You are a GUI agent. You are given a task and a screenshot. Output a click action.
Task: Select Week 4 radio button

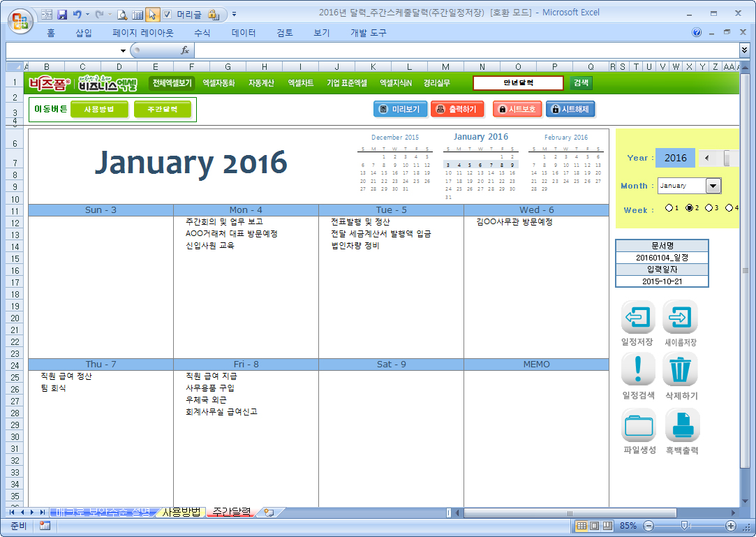pos(729,208)
